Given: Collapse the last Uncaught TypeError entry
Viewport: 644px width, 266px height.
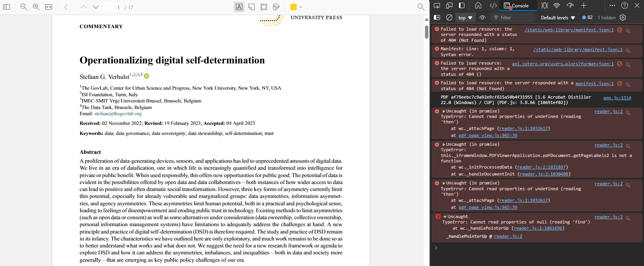Looking at the screenshot, I should coord(445,217).
